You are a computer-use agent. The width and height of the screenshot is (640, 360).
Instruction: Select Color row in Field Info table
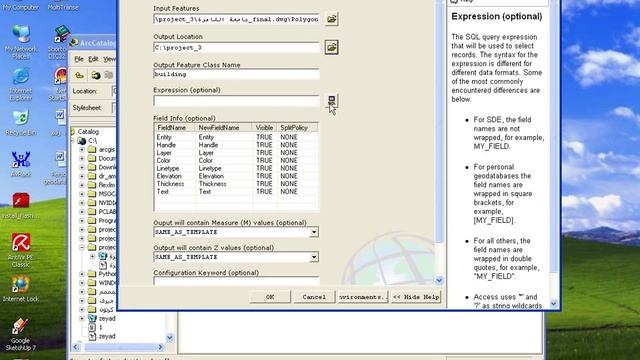(236, 160)
